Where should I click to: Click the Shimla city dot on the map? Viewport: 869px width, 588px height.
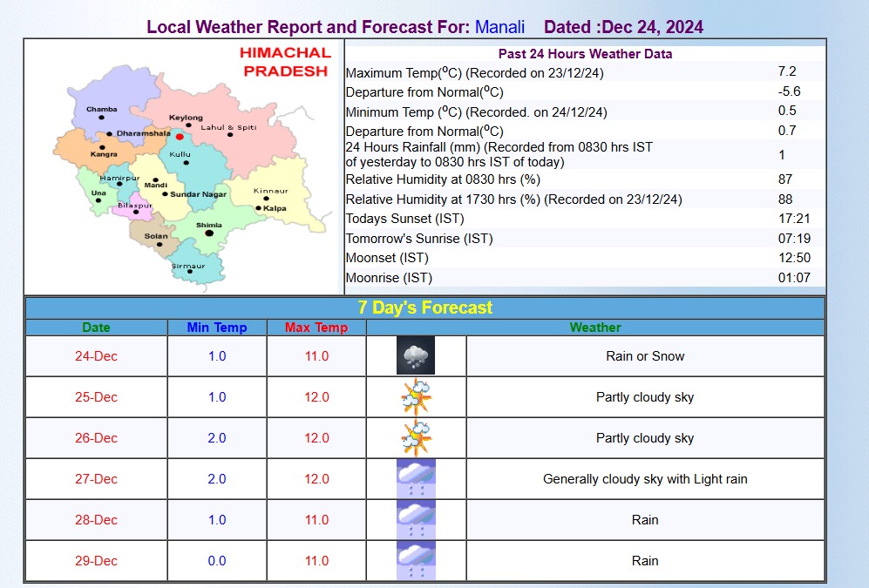(x=208, y=233)
